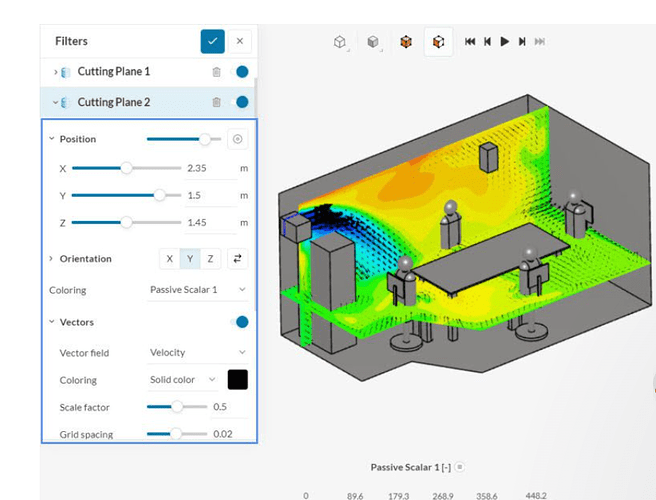Select the gray shaded cube render mode

click(373, 42)
